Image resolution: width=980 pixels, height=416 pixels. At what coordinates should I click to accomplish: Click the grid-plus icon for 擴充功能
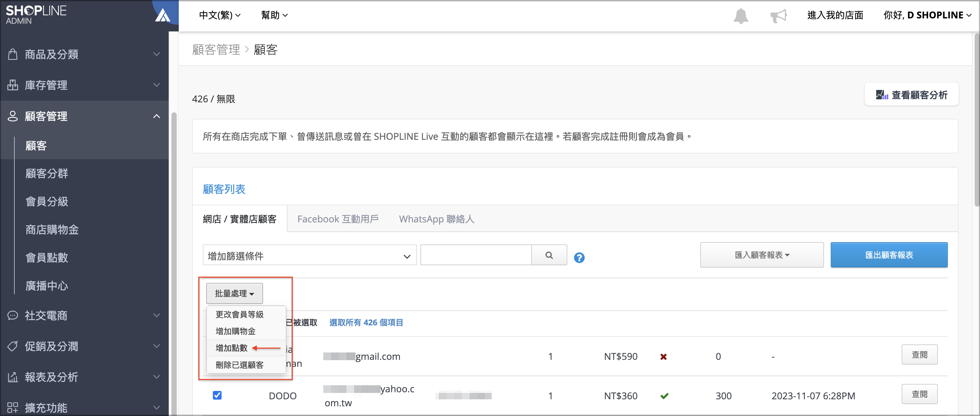pyautogui.click(x=13, y=408)
